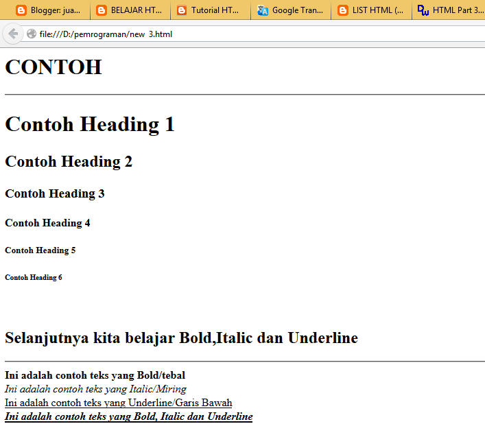The image size is (485, 448).
Task: Click the orange favicon on LIST HTML tab
Action: tap(343, 10)
